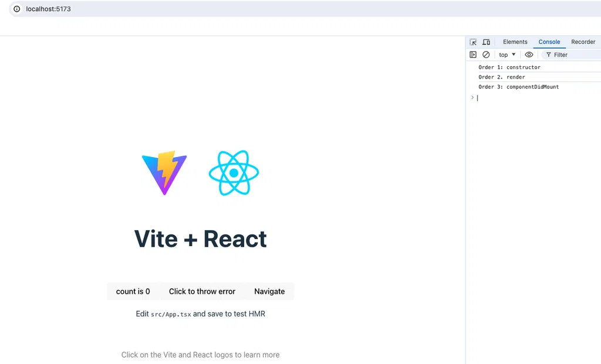Open the Recorder tab
Screen dimensions: 601x364
point(583,42)
